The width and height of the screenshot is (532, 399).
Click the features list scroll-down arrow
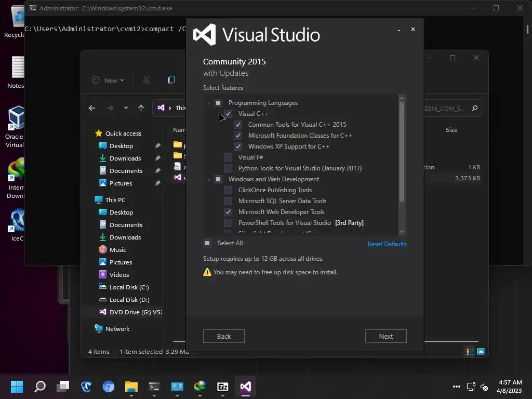click(402, 232)
